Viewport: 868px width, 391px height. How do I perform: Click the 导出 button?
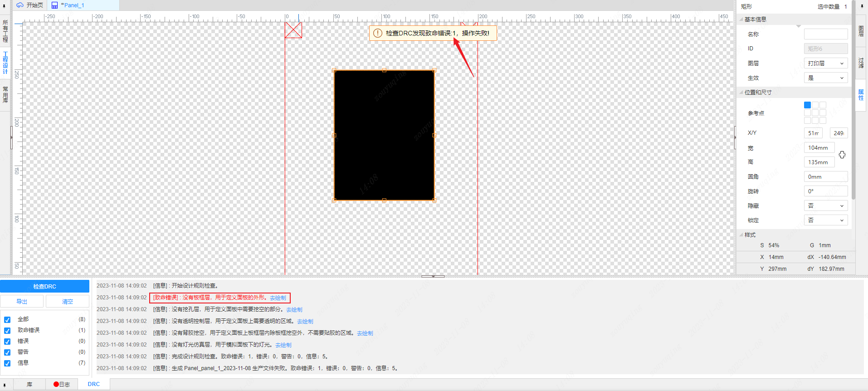point(22,301)
